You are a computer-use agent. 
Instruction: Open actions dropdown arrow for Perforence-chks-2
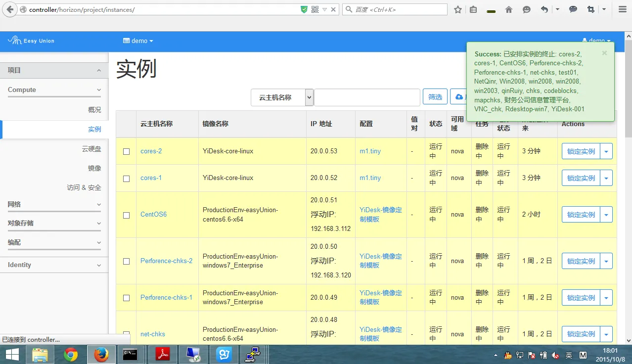(x=606, y=261)
